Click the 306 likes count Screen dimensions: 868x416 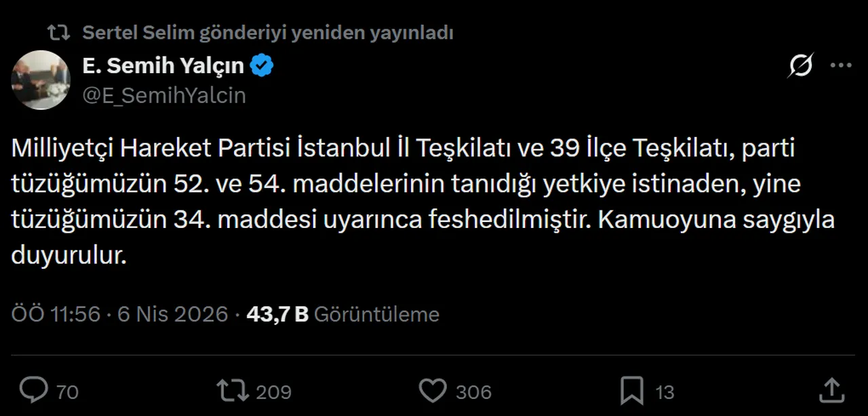[473, 391]
